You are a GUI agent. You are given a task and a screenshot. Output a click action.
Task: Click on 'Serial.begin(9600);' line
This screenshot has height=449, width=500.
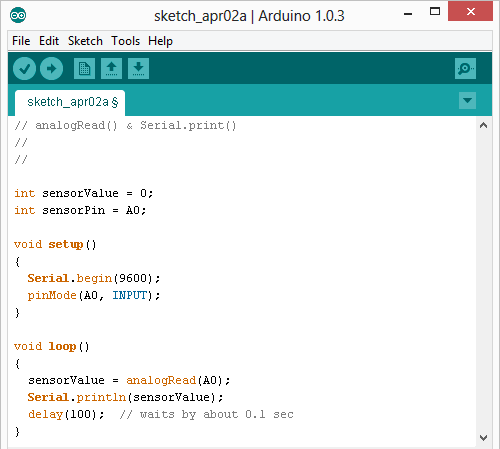94,278
